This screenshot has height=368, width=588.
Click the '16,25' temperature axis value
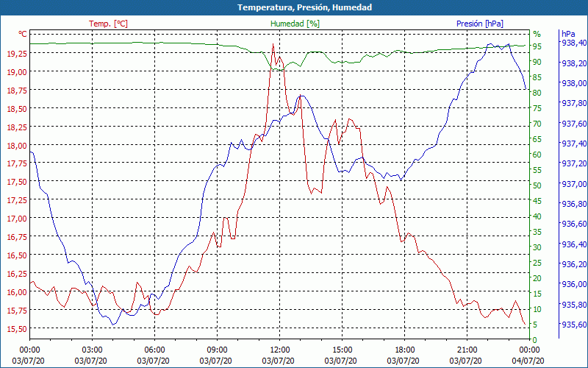point(17,274)
